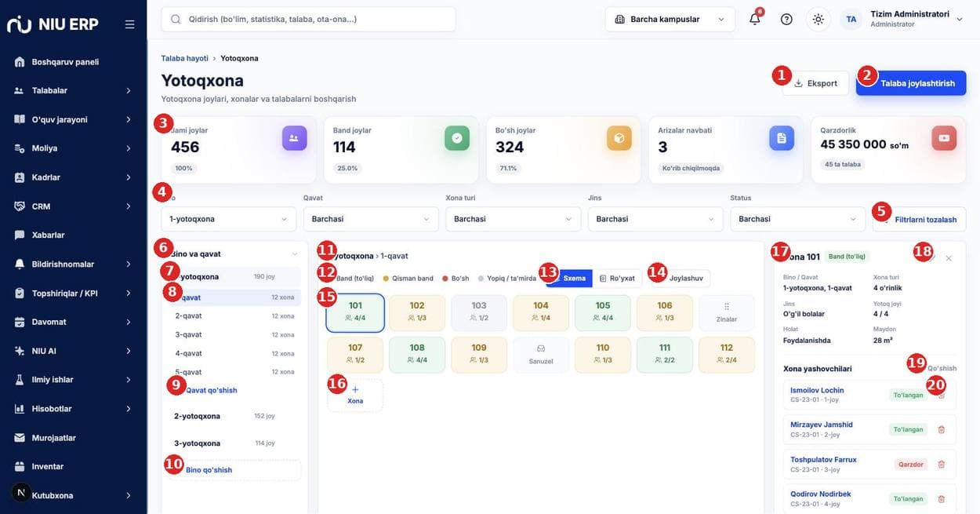
Task: Clear filters with Filtrlarni tozalash
Action: (920, 220)
